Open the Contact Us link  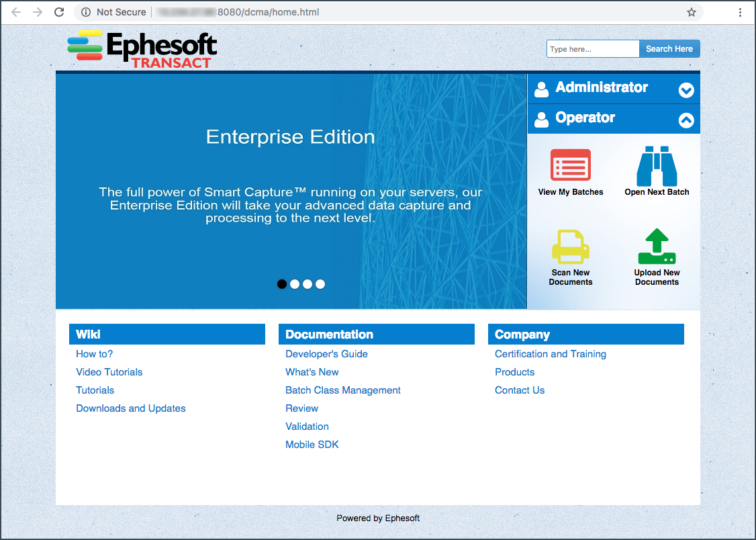coord(520,390)
